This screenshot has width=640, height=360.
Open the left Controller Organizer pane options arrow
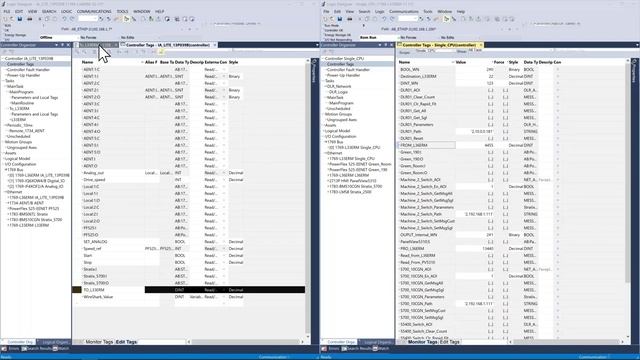56,45
